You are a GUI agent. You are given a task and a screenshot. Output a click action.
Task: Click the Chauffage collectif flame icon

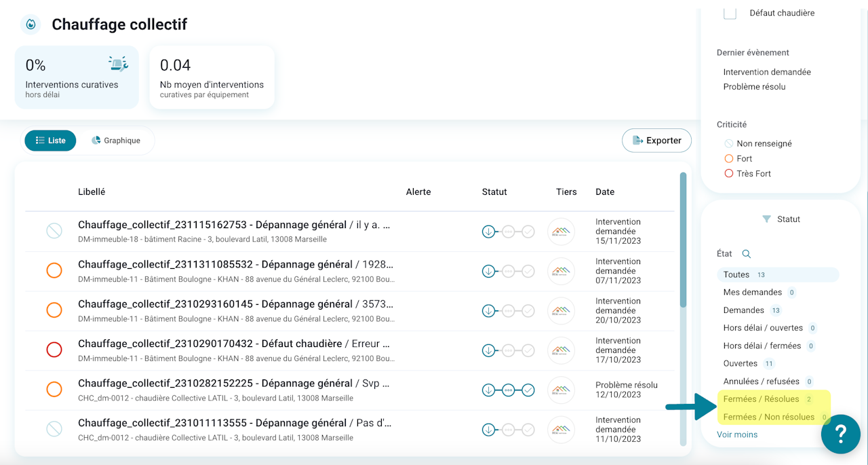(x=31, y=24)
